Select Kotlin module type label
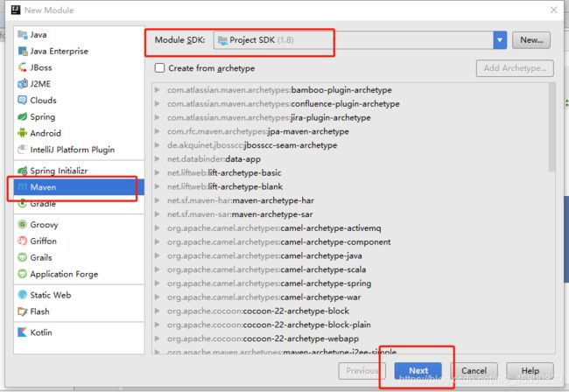Image resolution: width=569 pixels, height=392 pixels. (41, 332)
